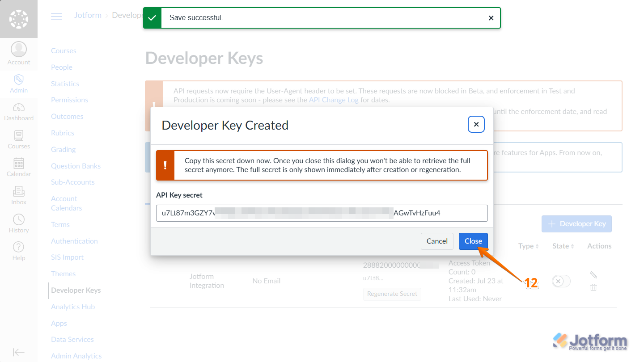Open Statistics in the admin menu
The height and width of the screenshot is (362, 644).
click(x=65, y=84)
